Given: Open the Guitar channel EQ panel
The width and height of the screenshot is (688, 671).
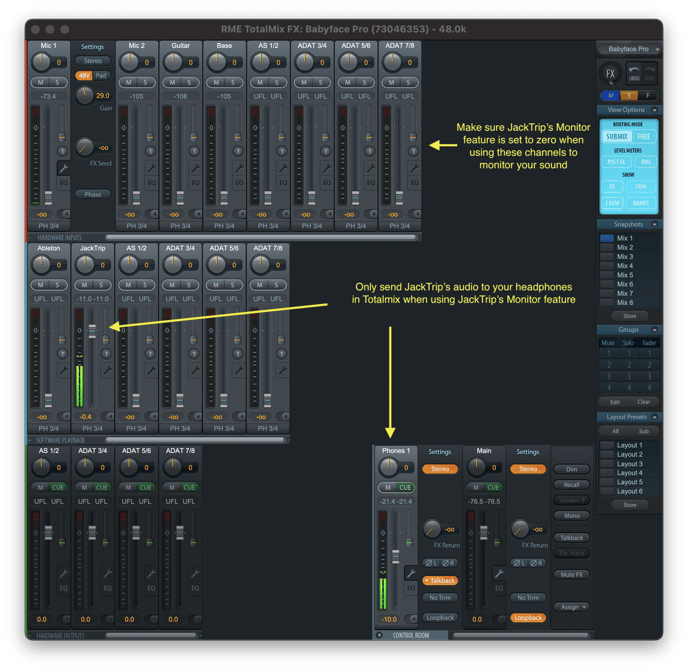Looking at the screenshot, I should coord(195,183).
